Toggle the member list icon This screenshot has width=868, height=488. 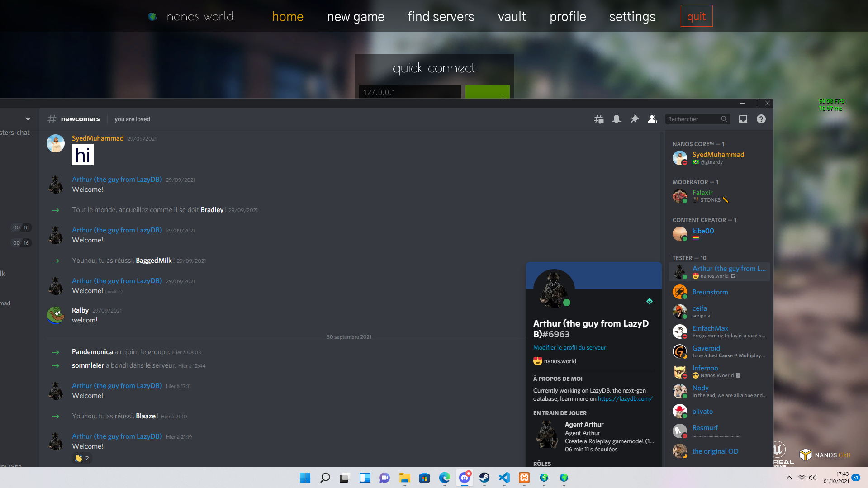[652, 119]
